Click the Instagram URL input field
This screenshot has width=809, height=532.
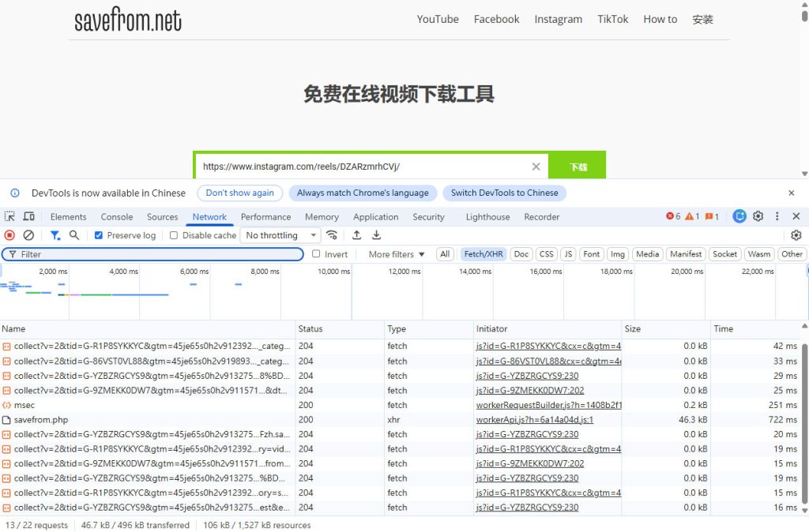363,167
